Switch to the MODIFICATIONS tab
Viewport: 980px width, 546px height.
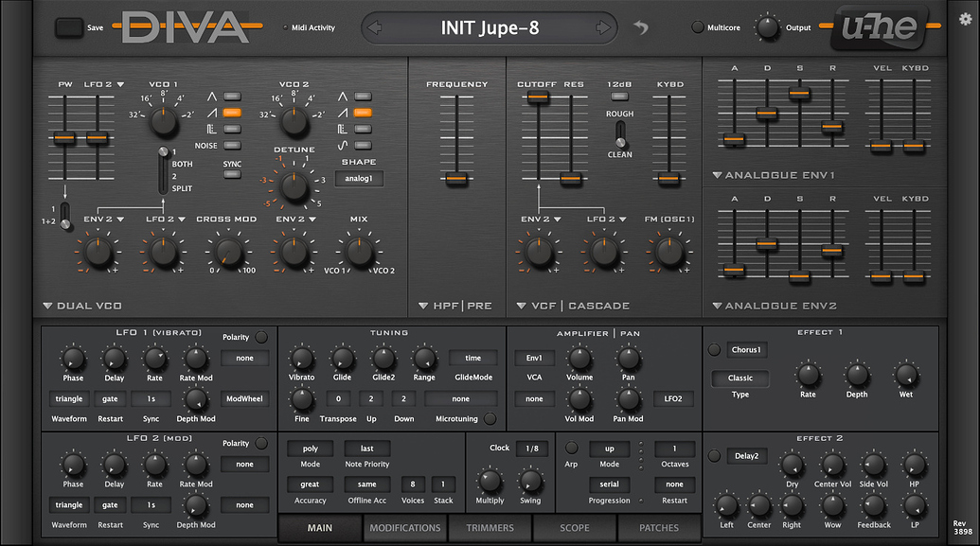point(405,528)
